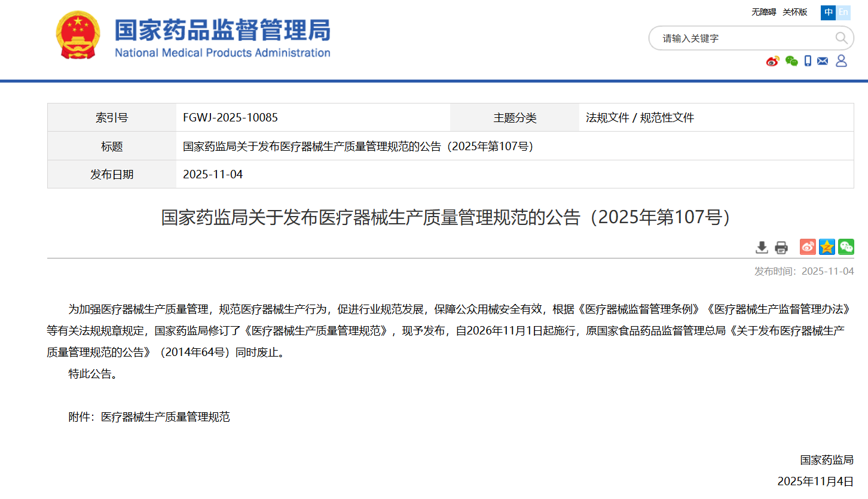Share article via green WeChat square icon
Image resolution: width=868 pixels, height=499 pixels.
coord(846,247)
